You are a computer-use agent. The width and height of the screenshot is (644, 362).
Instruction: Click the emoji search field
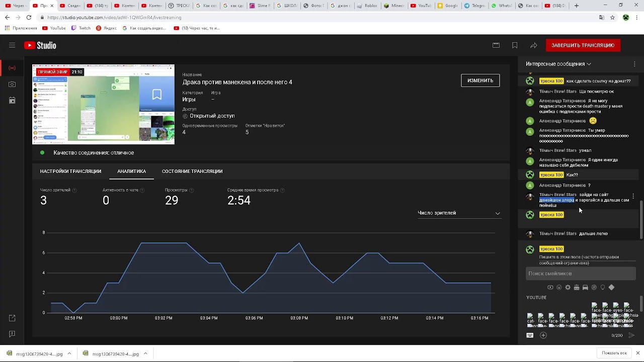(x=581, y=274)
